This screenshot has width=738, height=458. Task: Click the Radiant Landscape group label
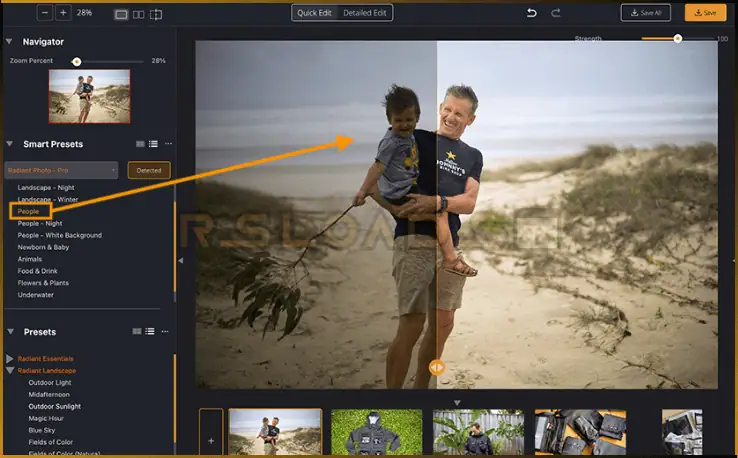[47, 370]
